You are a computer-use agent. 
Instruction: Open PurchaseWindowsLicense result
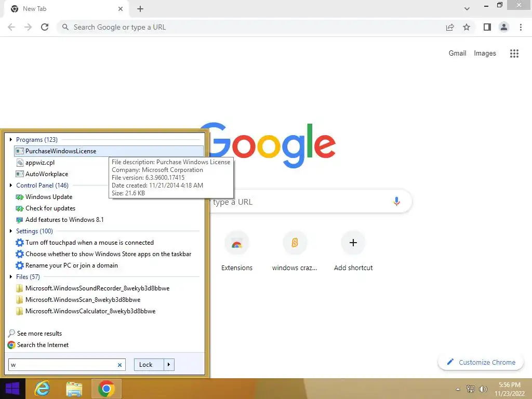(x=109, y=151)
